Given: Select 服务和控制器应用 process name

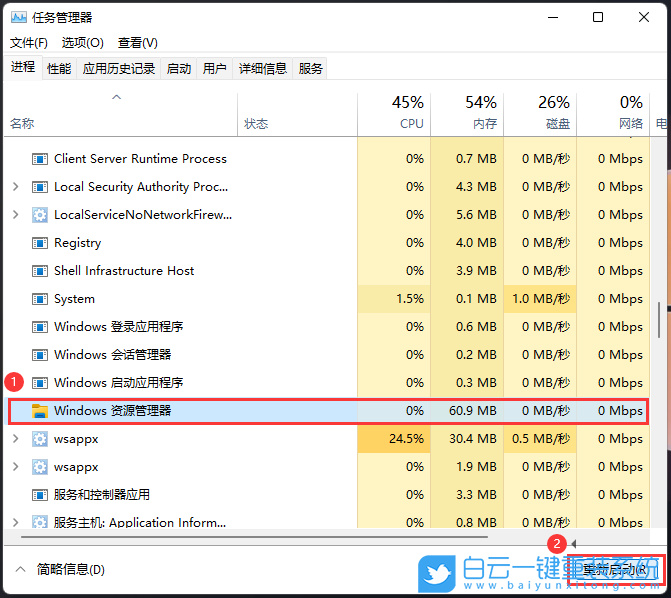Looking at the screenshot, I should (x=102, y=495).
